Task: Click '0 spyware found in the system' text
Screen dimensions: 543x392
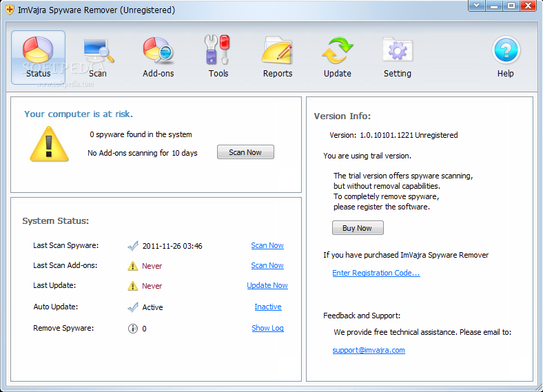Action: (141, 134)
